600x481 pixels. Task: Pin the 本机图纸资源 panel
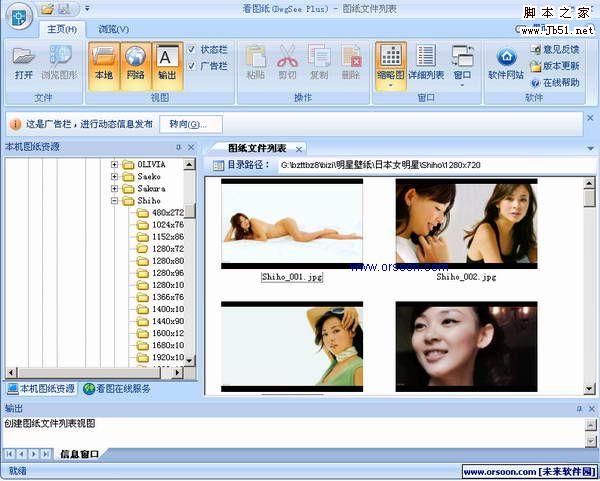click(x=178, y=147)
